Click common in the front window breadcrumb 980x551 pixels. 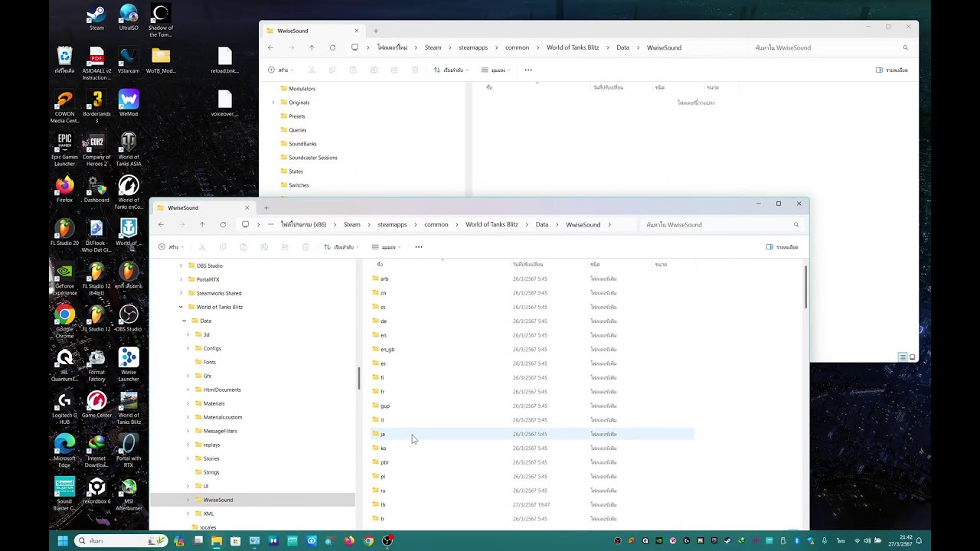tap(436, 225)
